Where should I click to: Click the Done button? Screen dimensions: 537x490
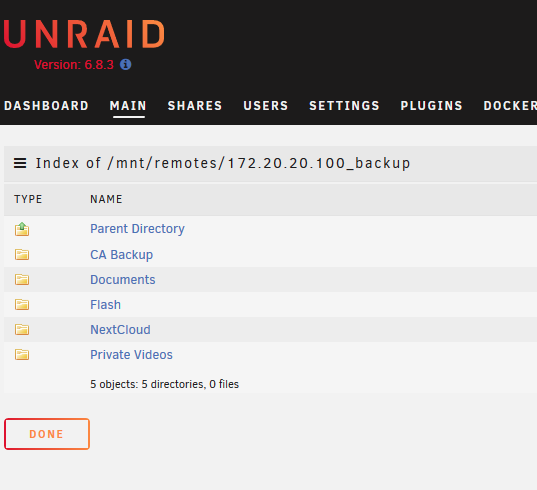[47, 434]
